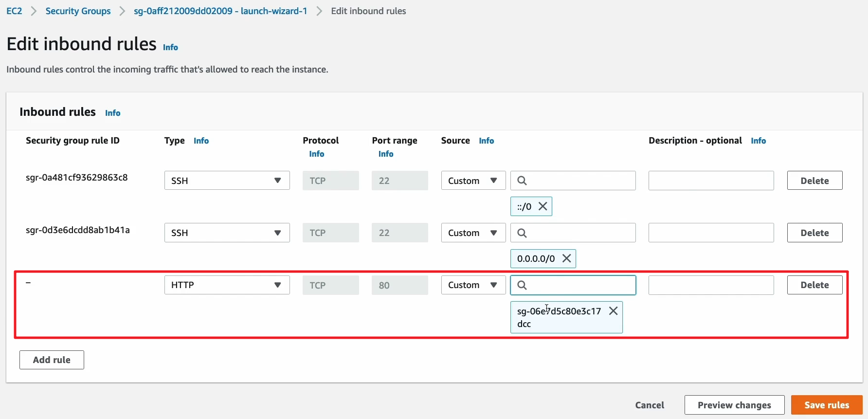
Task: Go to EC2 breadcrumb link
Action: click(x=14, y=11)
